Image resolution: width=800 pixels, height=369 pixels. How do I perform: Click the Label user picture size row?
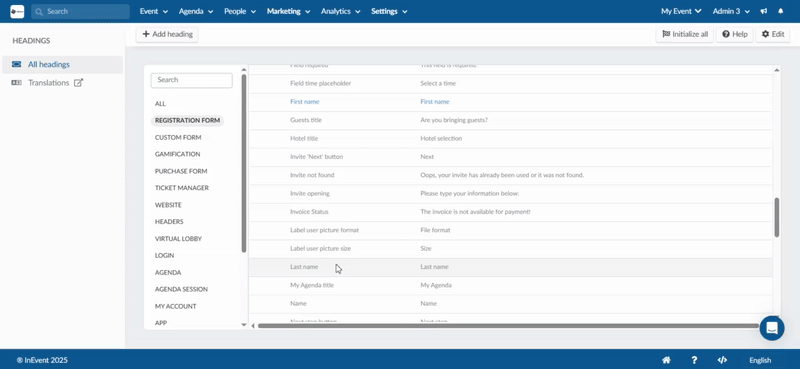[510, 249]
